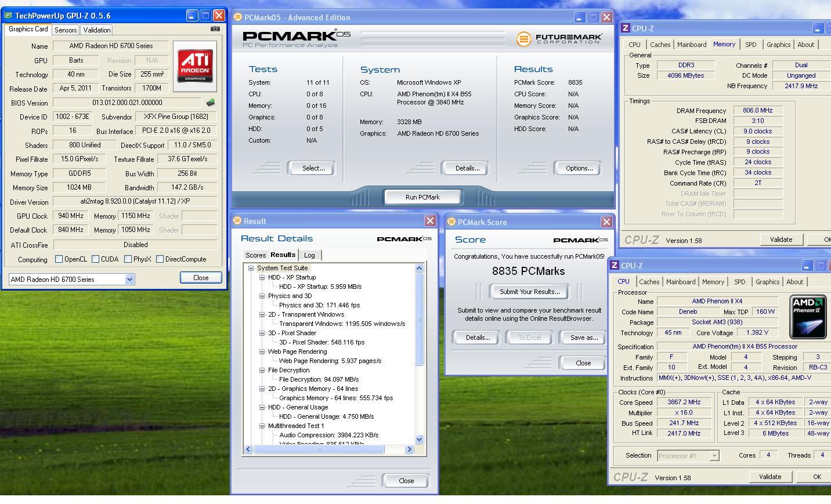Image resolution: width=831 pixels, height=504 pixels.
Task: Click the result tree vertical scrollbar thumb
Action: [x=420, y=319]
